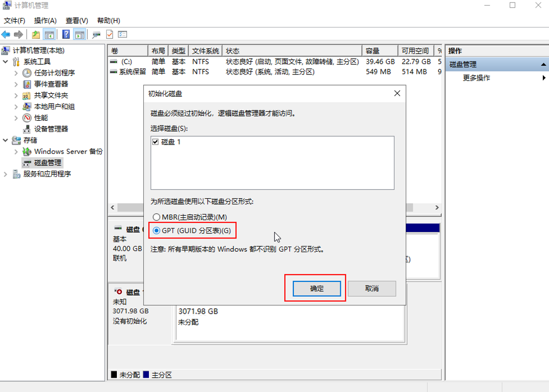Image resolution: width=549 pixels, height=392 pixels.
Task: Select Task Scheduler (任务计划程序) tree node
Action: (54, 73)
